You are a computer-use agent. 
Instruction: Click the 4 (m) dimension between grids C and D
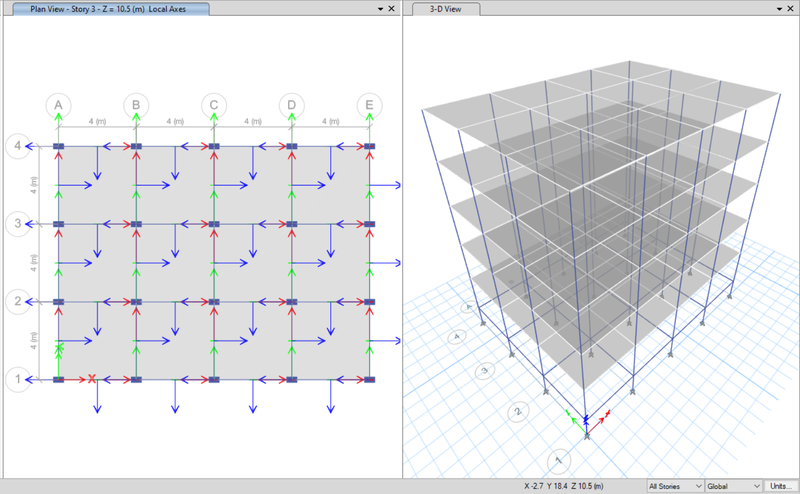click(253, 121)
